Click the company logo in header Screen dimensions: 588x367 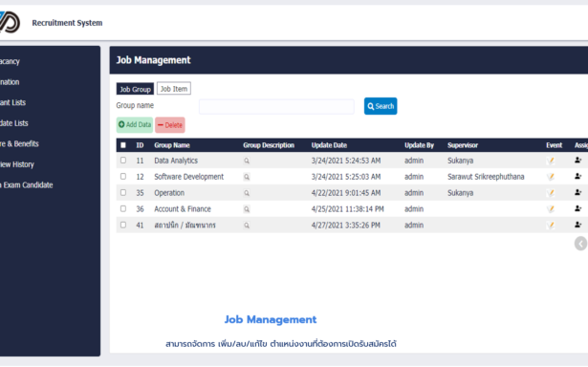click(x=10, y=22)
